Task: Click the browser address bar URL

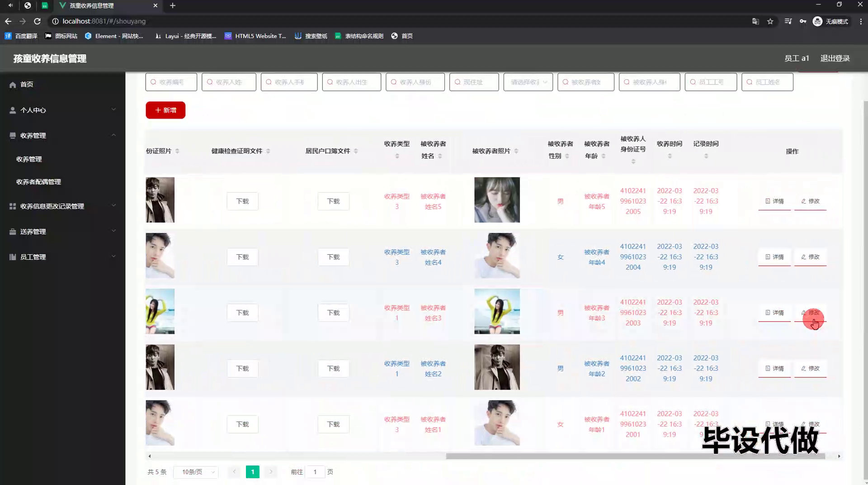Action: pos(104,21)
